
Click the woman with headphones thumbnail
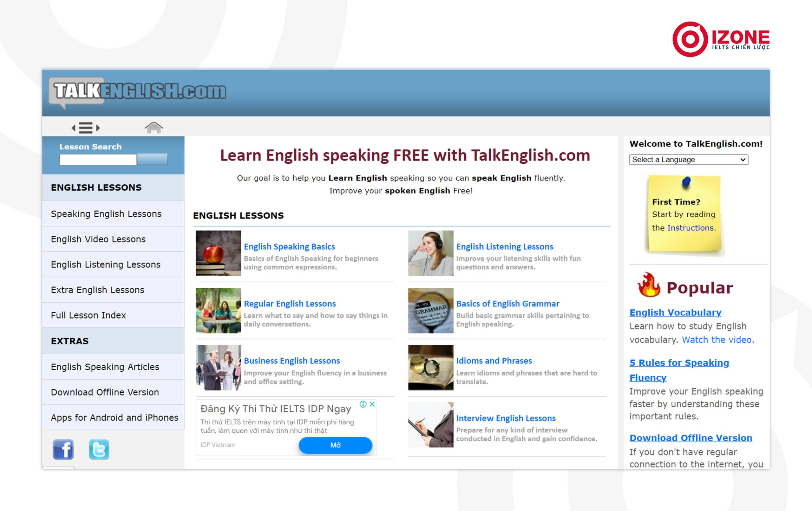(x=431, y=253)
